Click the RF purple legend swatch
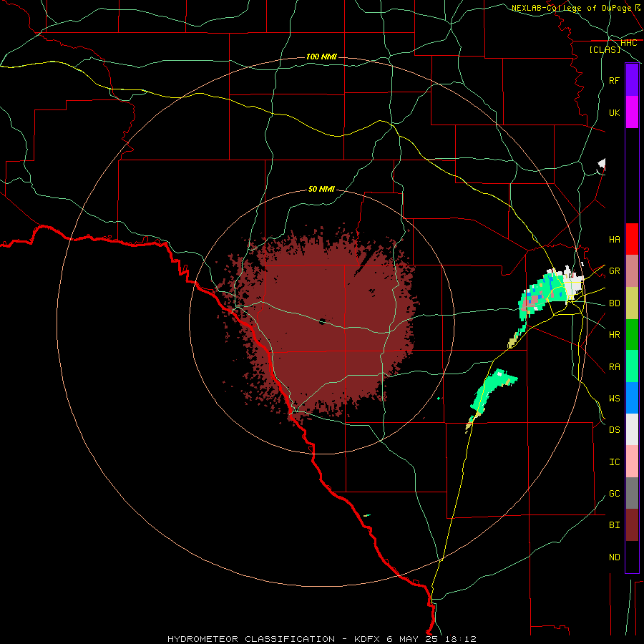The width and height of the screenshot is (644, 644). pyautogui.click(x=632, y=80)
